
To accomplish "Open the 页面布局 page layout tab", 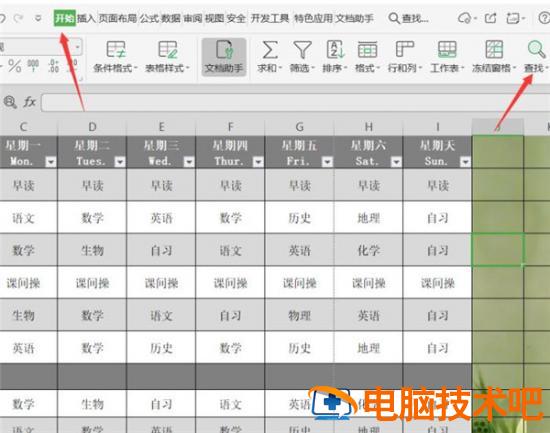I will [x=118, y=18].
